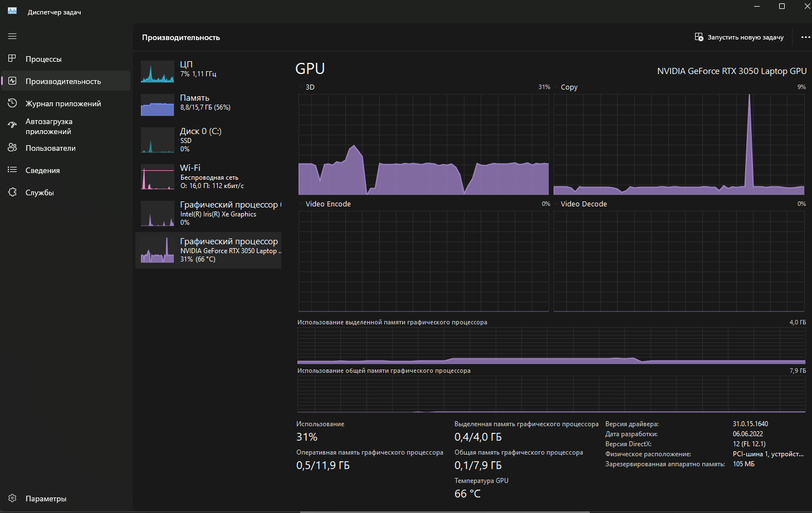This screenshot has height=513, width=812.
Task: Minimize the Task Manager window
Action: click(757, 6)
